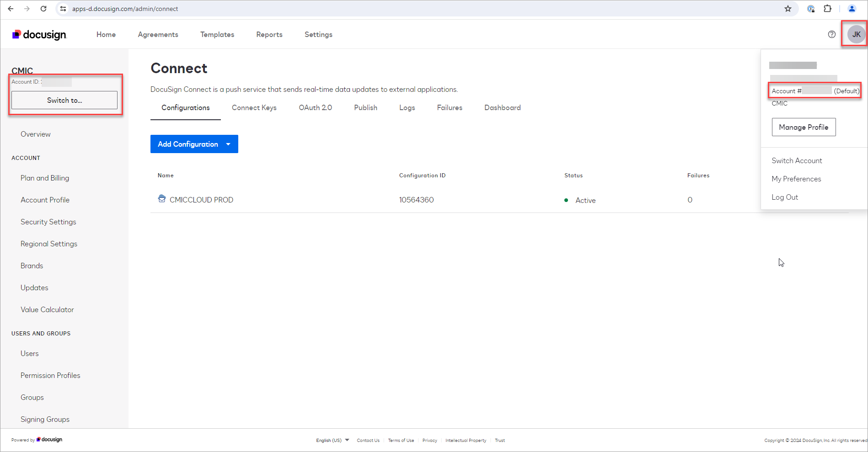Go forward with the browser forward arrow
This screenshot has height=452, width=868.
click(27, 9)
